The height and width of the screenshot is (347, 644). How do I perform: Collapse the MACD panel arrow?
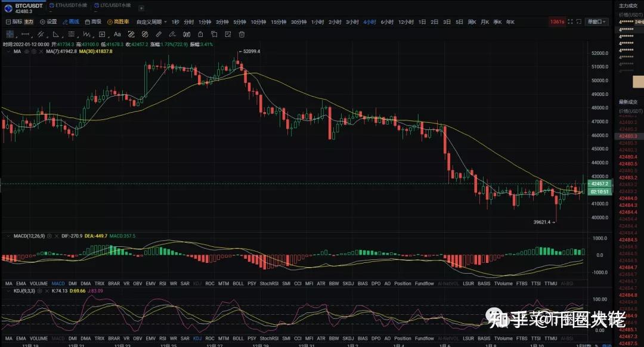pyautogui.click(x=8, y=236)
